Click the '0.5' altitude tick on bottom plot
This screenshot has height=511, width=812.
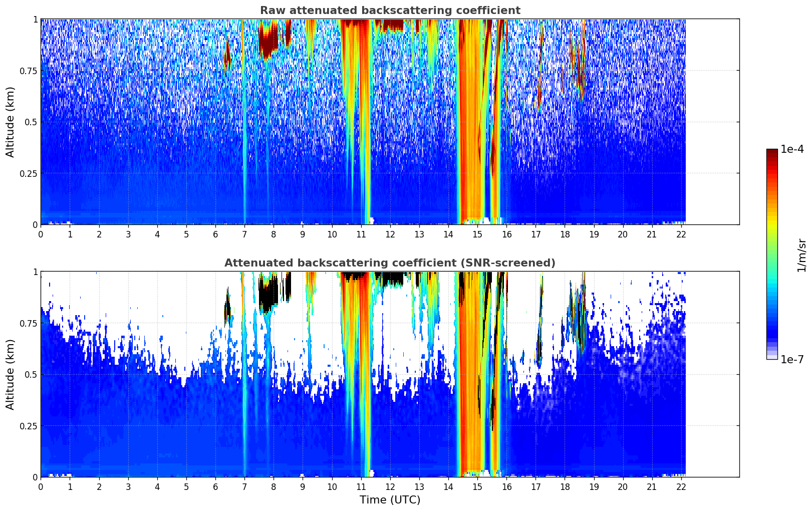[31, 374]
